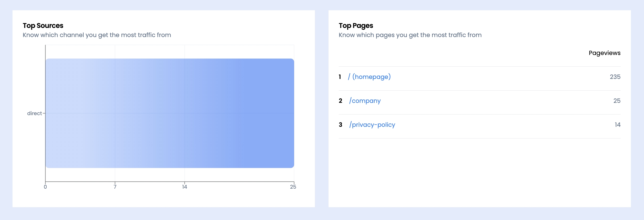
Task: Select the 235 pageviews count for homepage
Action: click(x=615, y=77)
